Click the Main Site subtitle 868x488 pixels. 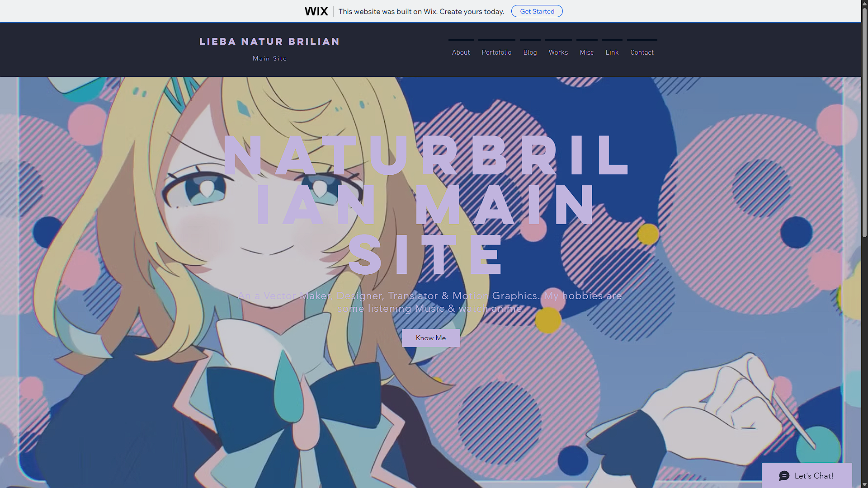(x=269, y=59)
